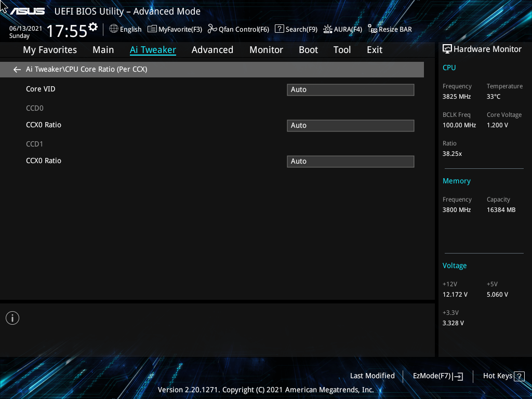Toggle Resize BAR option
532x399 pixels.
pyautogui.click(x=390, y=29)
